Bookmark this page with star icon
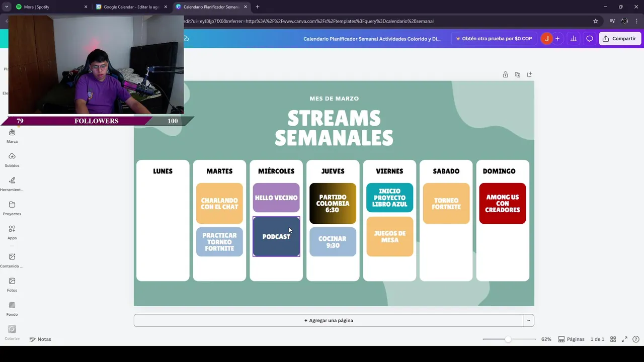Screen dimensions: 644x362 (x=596, y=21)
